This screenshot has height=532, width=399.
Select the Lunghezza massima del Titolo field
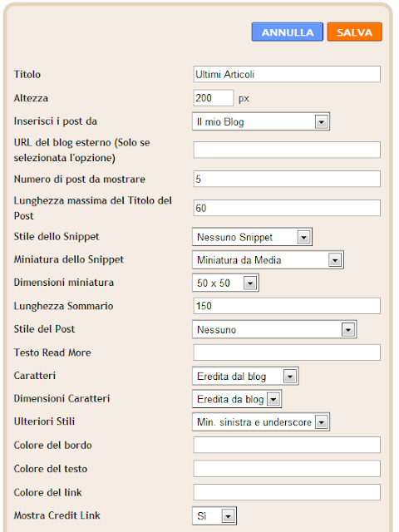(287, 208)
